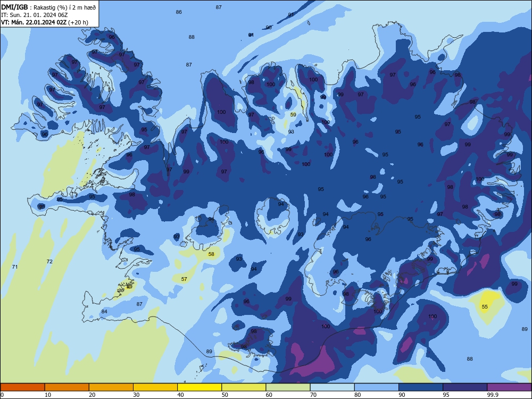Click the legend tick label "80"
Screen dimensions: 532x399
click(x=358, y=395)
